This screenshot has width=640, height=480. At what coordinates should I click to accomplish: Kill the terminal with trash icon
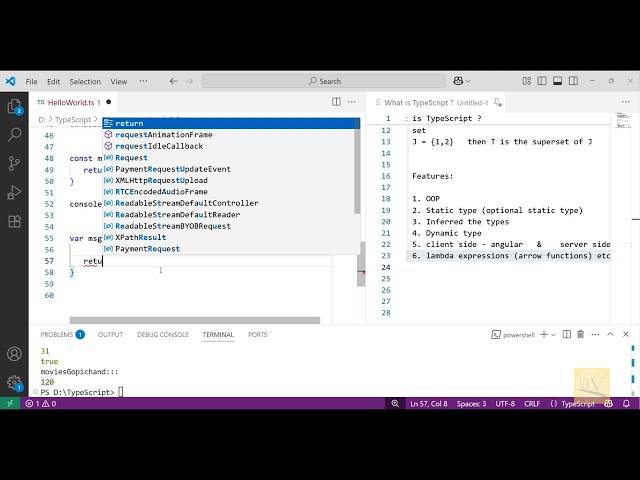pos(580,334)
